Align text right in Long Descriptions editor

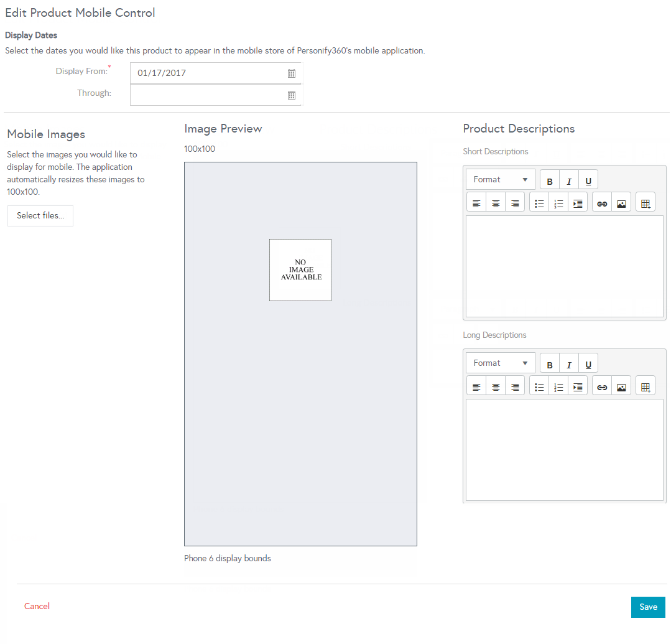515,386
